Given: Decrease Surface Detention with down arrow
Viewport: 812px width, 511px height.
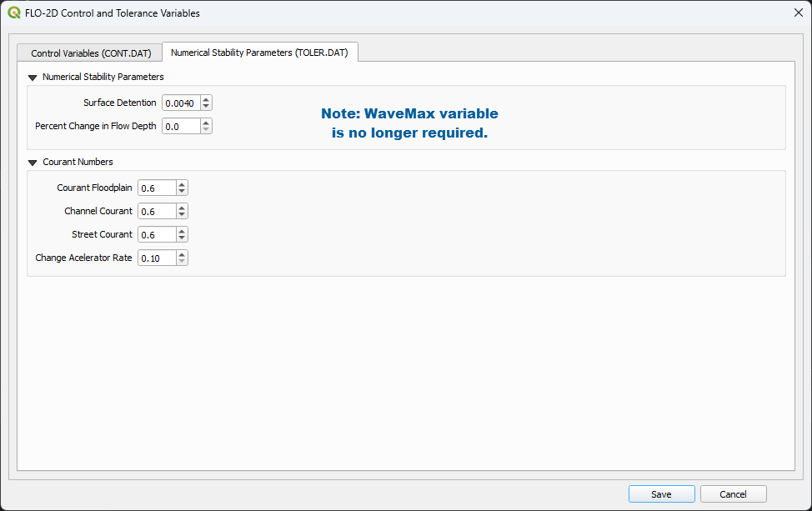Looking at the screenshot, I should click(207, 108).
